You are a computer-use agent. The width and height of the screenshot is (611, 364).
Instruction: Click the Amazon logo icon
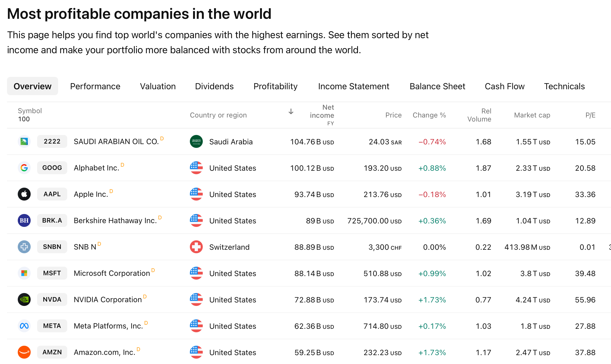tap(24, 352)
